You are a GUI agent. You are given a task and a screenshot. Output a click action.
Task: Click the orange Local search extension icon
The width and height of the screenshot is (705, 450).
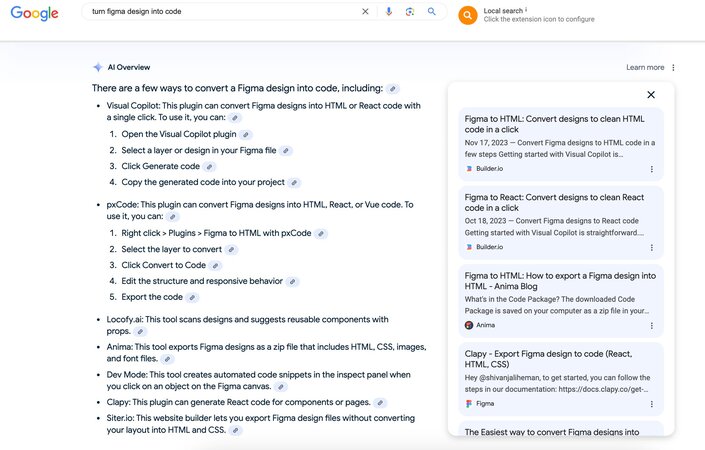coord(467,15)
